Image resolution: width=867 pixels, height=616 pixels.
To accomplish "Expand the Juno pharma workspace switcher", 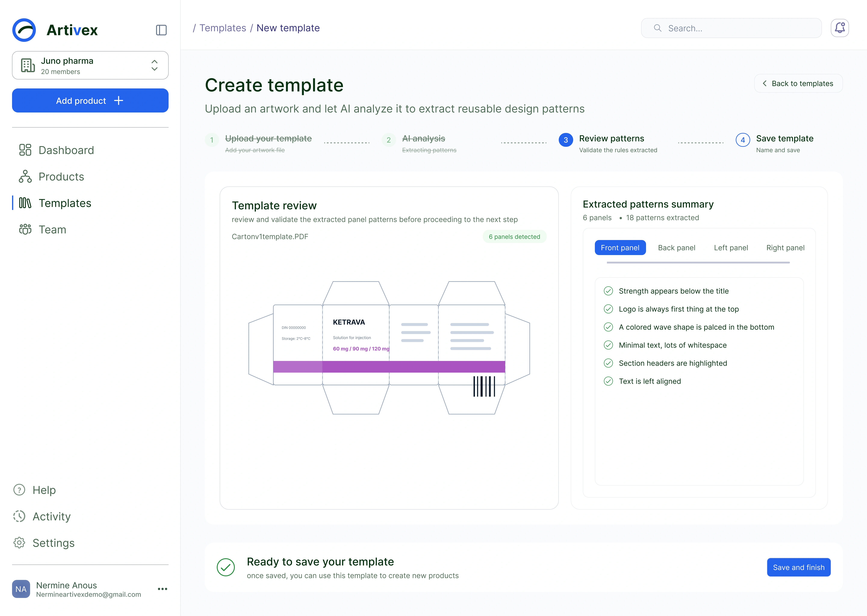I will coord(90,65).
